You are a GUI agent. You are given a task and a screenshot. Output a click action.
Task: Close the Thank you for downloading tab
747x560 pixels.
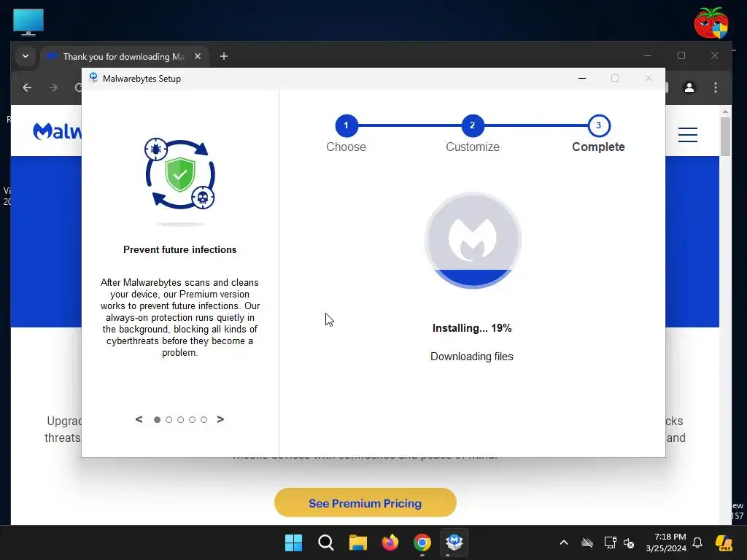(198, 56)
